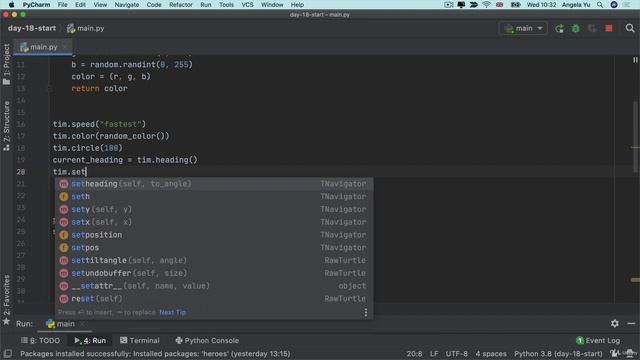Viewport: 640px width, 360px height.
Task: Open the Terminal tool window
Action: (140, 340)
